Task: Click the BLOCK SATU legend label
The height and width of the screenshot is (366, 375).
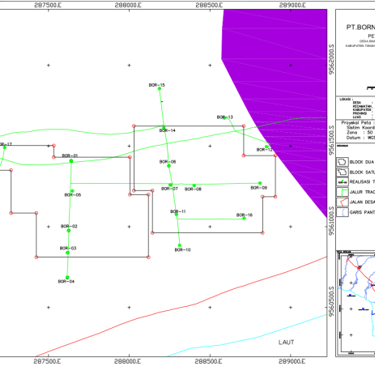Action: (362, 172)
